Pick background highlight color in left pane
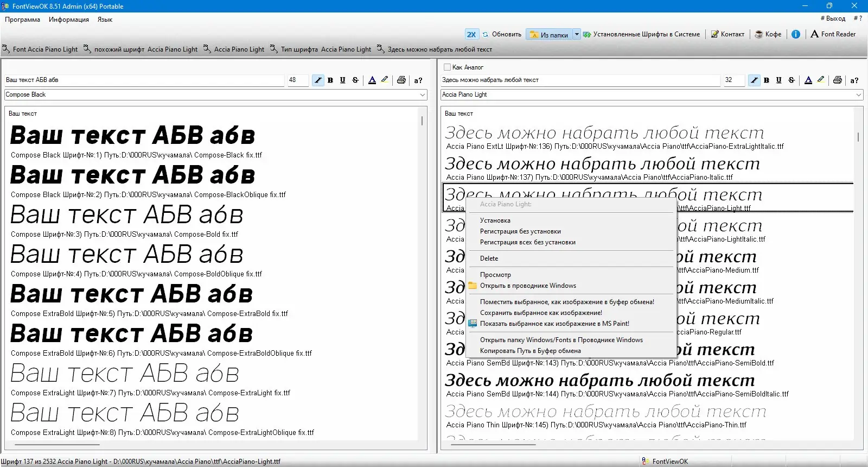The width and height of the screenshot is (868, 467). click(x=385, y=80)
